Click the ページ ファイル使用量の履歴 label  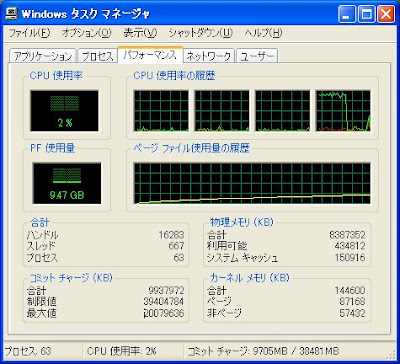pyautogui.click(x=191, y=148)
